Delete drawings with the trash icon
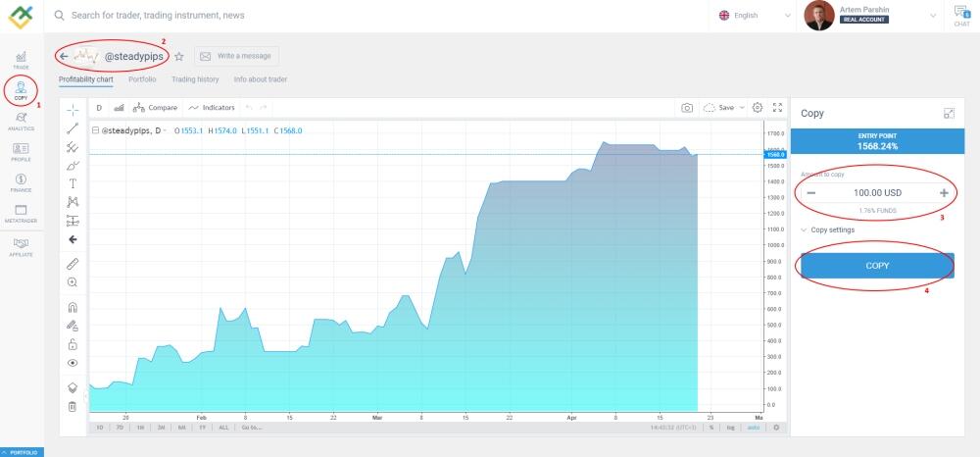The height and width of the screenshot is (457, 980). point(73,406)
